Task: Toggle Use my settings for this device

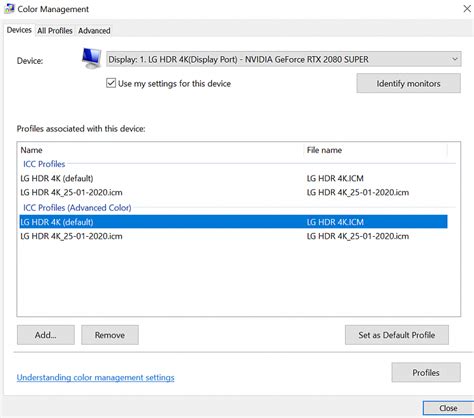Action: click(x=111, y=83)
